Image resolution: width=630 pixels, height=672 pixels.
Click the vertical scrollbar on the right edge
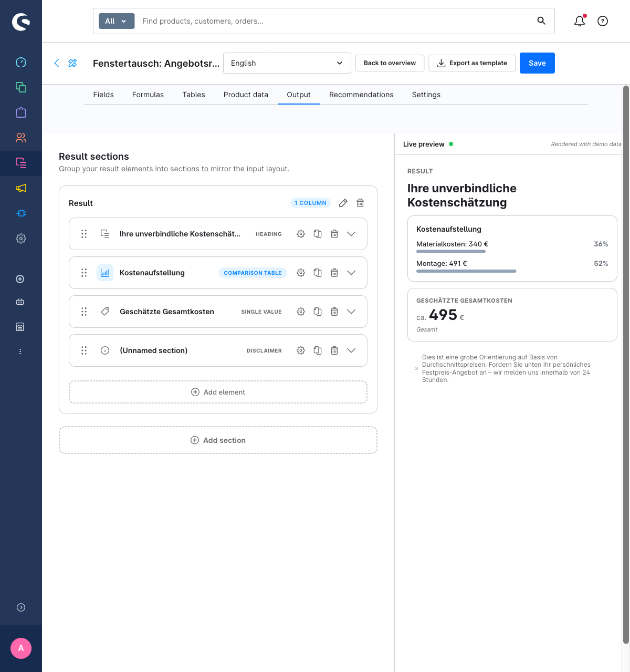[626, 364]
